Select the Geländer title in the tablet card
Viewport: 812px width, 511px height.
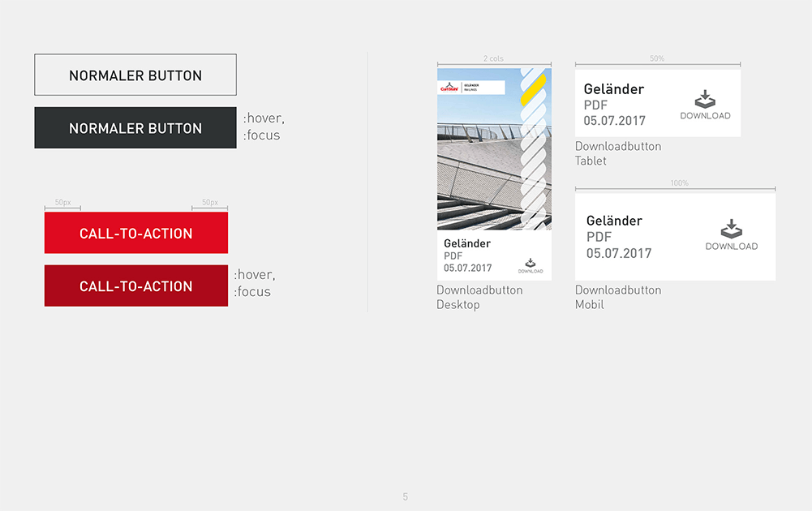(x=614, y=89)
